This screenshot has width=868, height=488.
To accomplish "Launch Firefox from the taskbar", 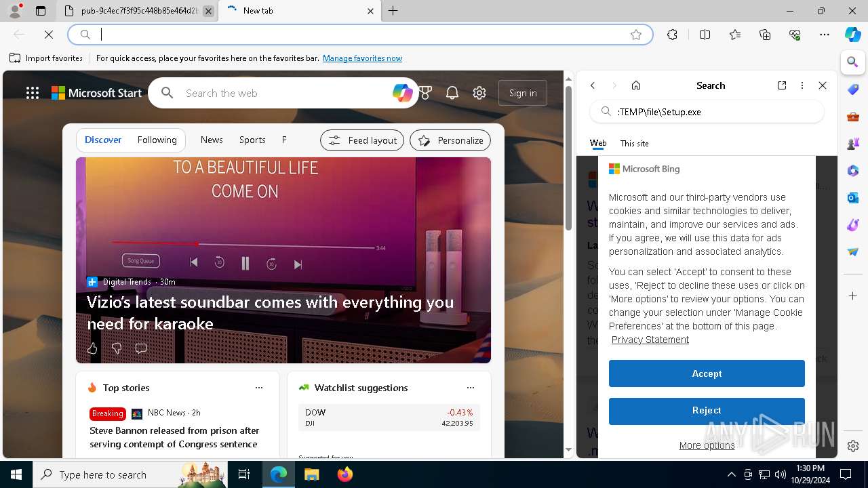I will click(x=344, y=474).
